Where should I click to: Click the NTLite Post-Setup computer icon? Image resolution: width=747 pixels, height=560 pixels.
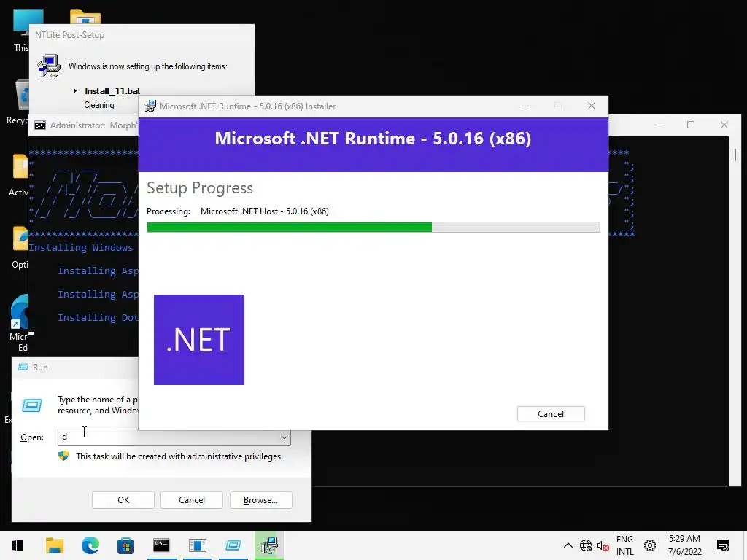49,66
